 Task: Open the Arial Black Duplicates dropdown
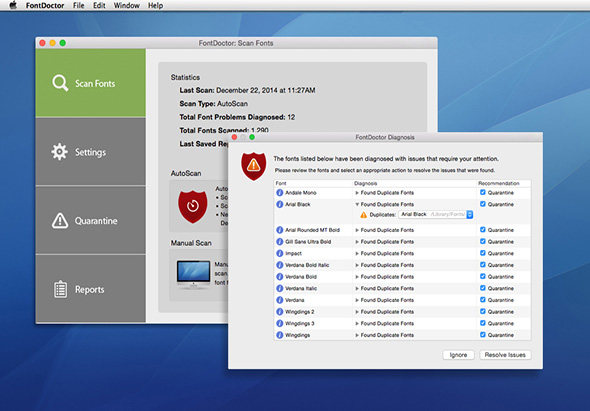pyautogui.click(x=436, y=215)
